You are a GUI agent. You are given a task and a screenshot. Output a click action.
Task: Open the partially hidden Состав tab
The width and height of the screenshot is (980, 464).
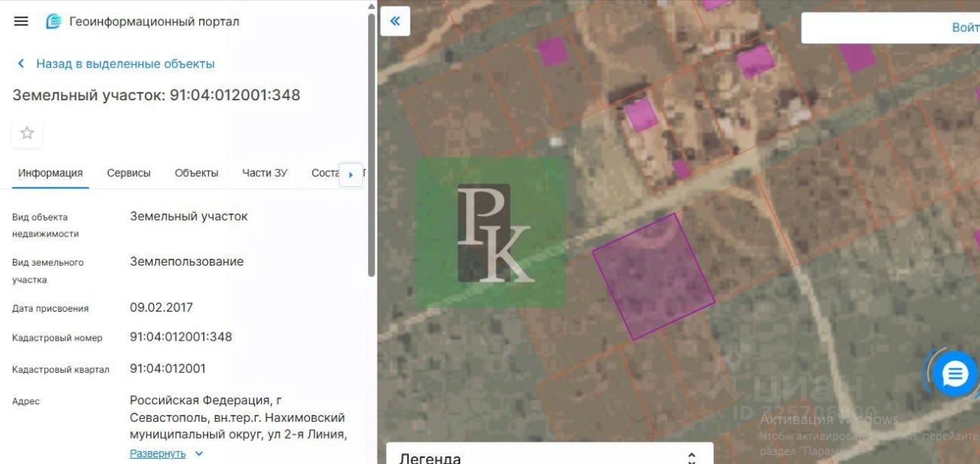click(x=325, y=173)
